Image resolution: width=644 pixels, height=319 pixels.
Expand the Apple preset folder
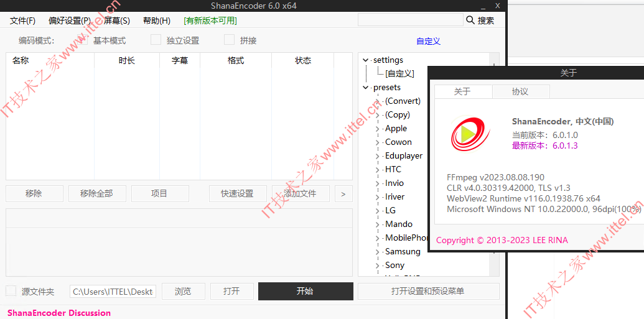(378, 129)
